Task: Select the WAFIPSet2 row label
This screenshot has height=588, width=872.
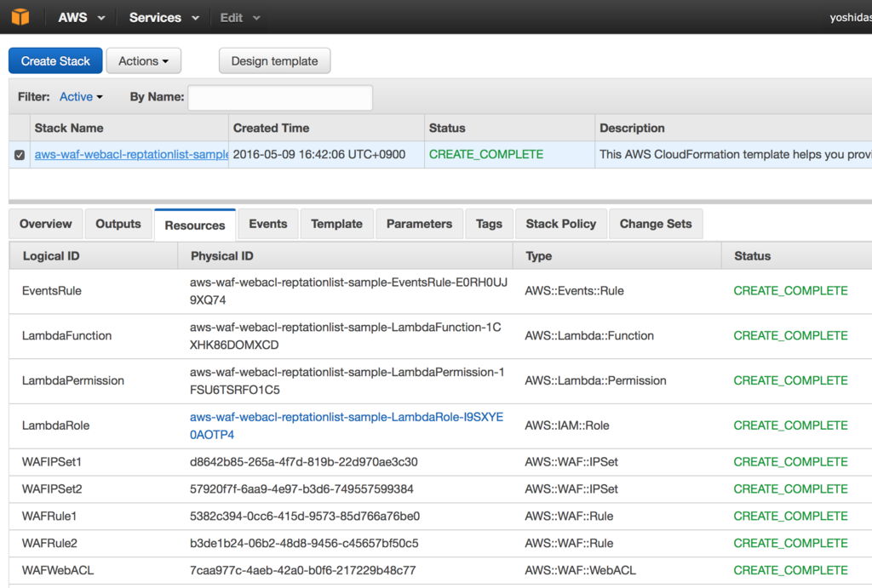Action: [x=52, y=489]
